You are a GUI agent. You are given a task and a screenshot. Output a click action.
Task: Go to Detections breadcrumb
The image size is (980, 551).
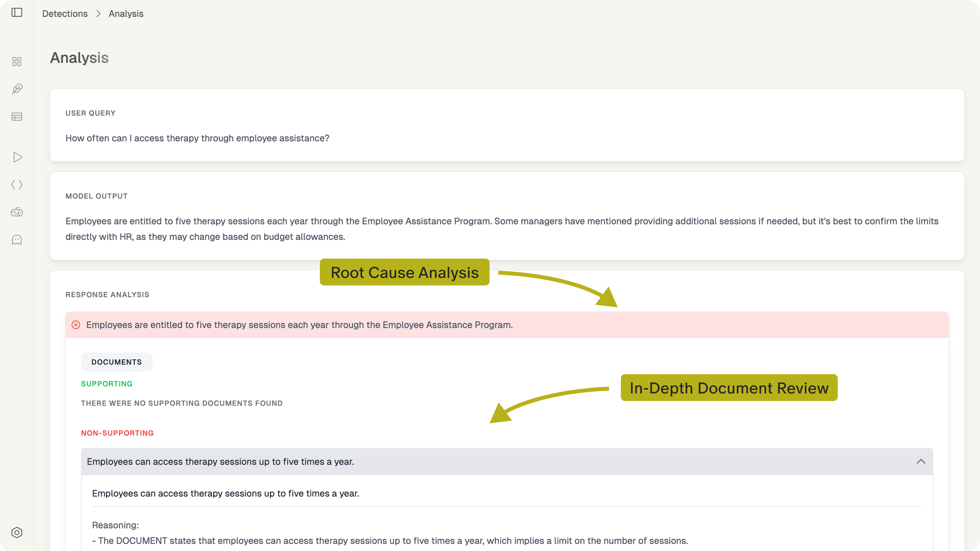(65, 14)
